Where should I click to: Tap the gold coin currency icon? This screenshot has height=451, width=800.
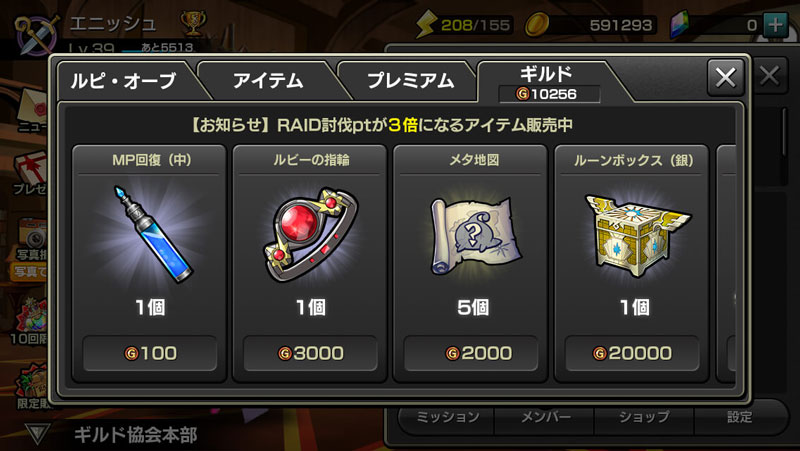point(537,24)
